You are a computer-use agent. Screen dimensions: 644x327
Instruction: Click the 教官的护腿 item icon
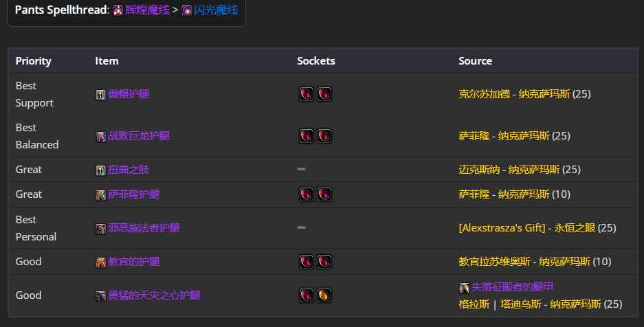pos(100,262)
